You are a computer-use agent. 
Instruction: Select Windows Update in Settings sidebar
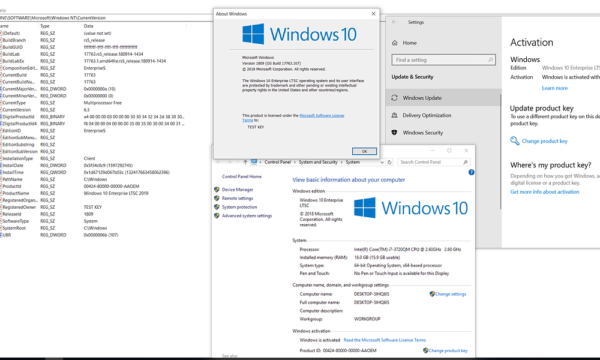point(443,98)
